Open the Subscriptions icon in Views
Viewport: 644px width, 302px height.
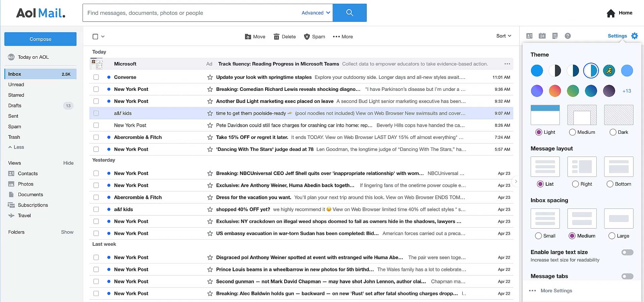pos(11,205)
